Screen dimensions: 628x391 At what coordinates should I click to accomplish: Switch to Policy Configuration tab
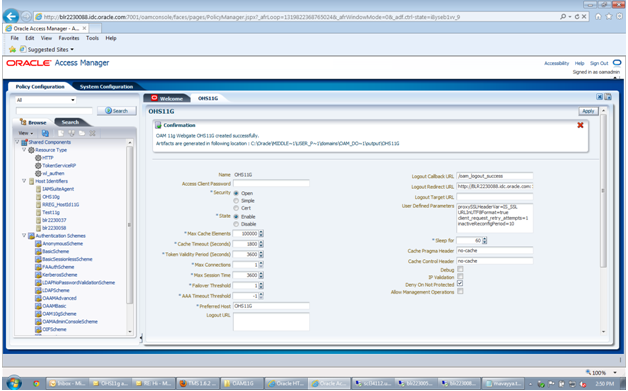40,87
